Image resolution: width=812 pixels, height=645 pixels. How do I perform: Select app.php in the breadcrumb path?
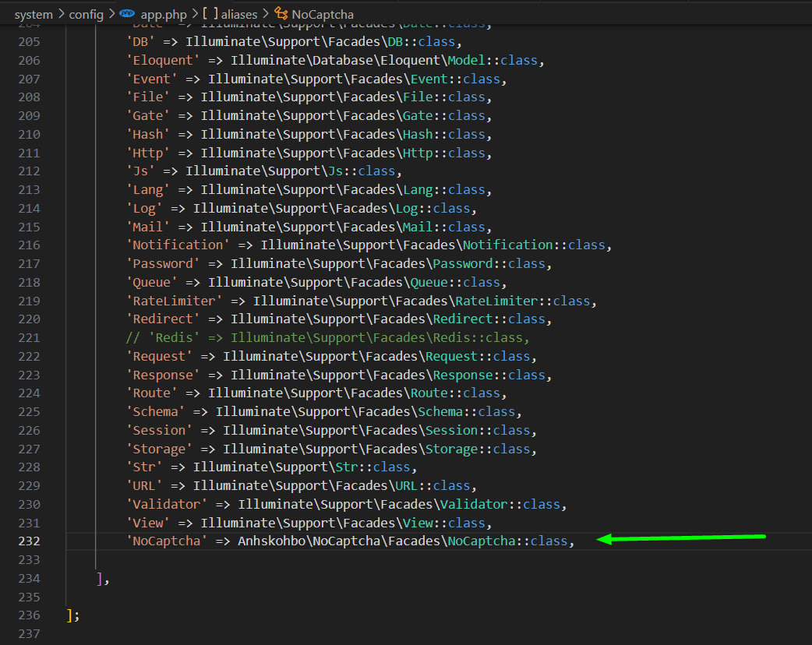[164, 15]
